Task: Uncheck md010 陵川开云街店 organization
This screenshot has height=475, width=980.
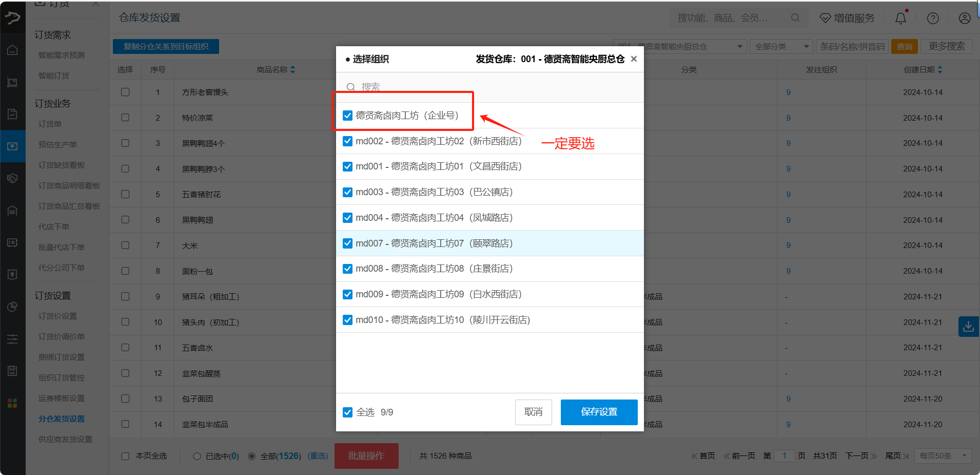Action: [x=347, y=320]
